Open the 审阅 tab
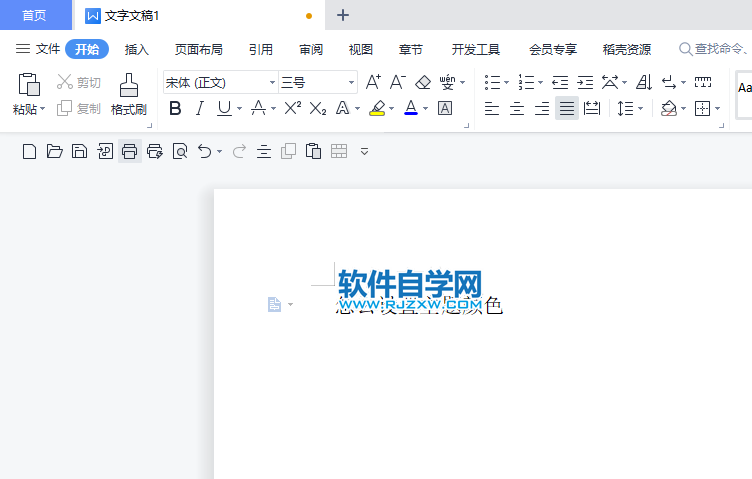The image size is (752, 479). tap(311, 49)
